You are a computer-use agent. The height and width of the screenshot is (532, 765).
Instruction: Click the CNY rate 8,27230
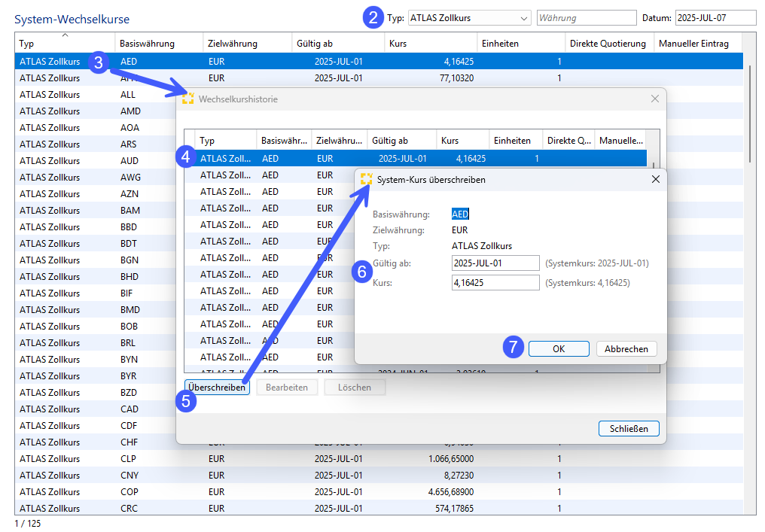[459, 476]
